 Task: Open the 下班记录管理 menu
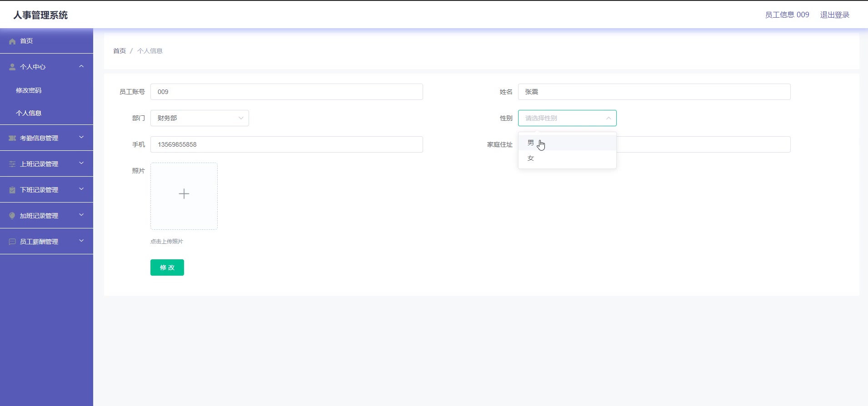tap(46, 190)
